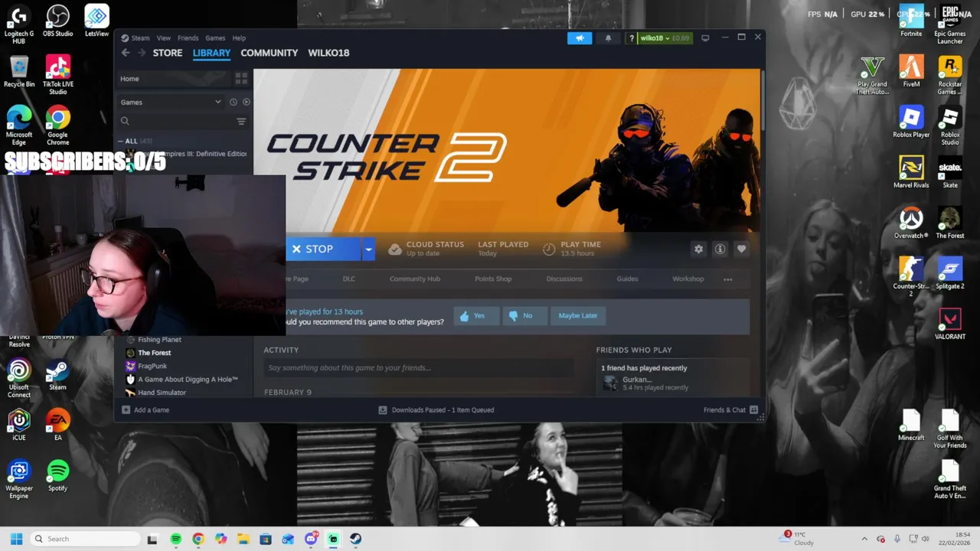This screenshot has width=980, height=551.
Task: Open library advanced filter options icon
Action: 241,121
